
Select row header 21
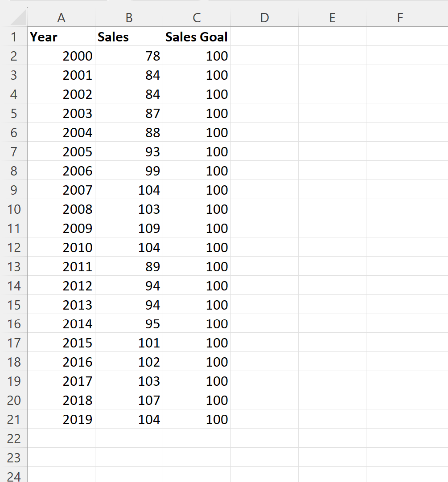pyautogui.click(x=15, y=419)
